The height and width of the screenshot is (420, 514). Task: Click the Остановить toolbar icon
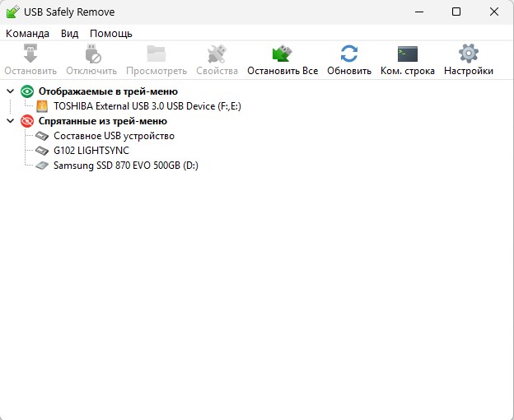pyautogui.click(x=30, y=54)
